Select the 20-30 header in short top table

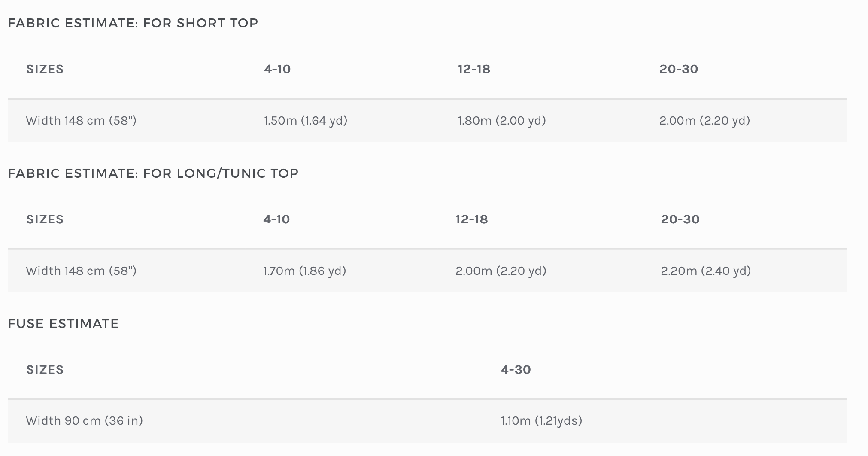tap(679, 69)
